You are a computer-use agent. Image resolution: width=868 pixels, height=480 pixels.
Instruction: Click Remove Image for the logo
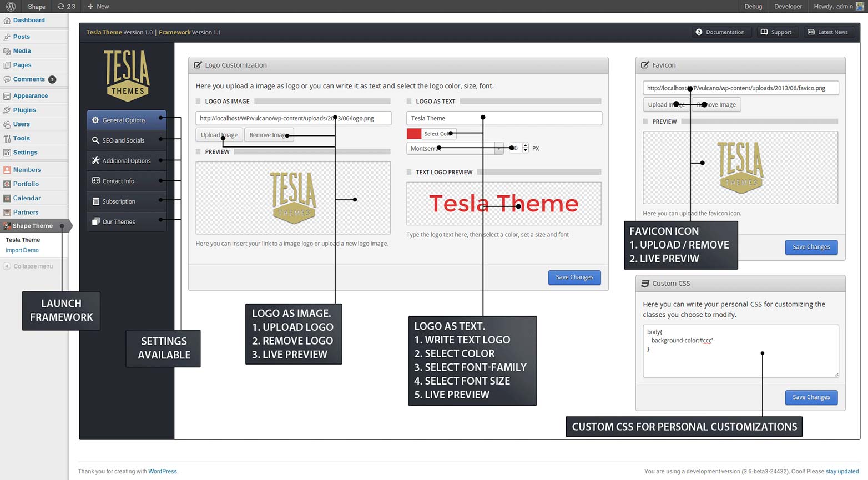(x=269, y=135)
